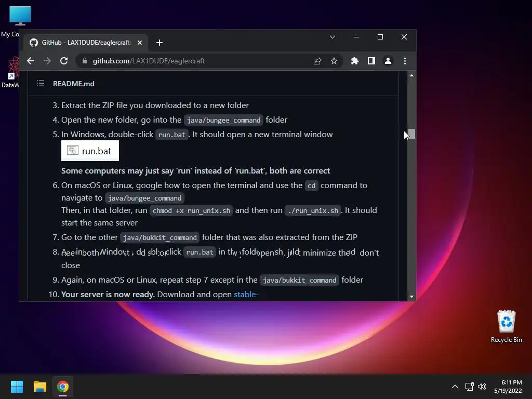Select the GitHub - LAX1DUDE/eaglercraft tab
Screen dimensions: 532x399
(85, 43)
